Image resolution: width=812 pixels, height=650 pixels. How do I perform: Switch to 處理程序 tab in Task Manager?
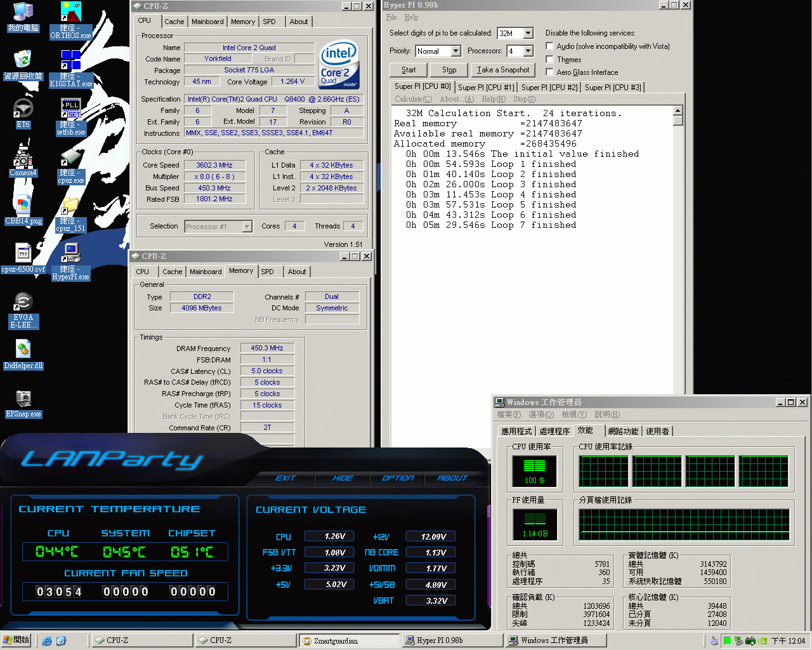(x=554, y=431)
